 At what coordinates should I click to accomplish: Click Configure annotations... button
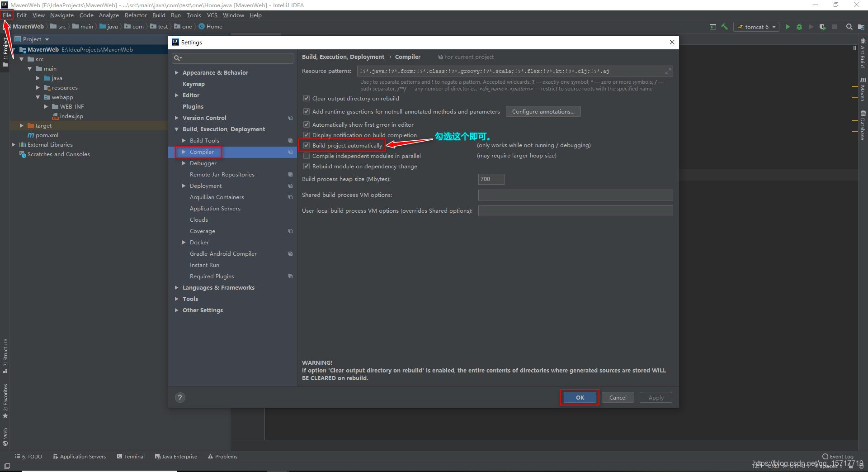(x=543, y=112)
